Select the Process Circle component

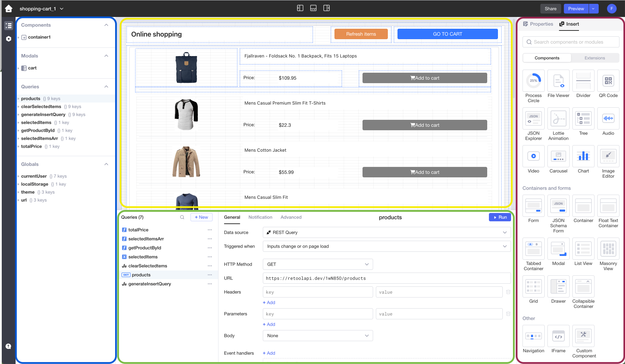click(x=533, y=81)
